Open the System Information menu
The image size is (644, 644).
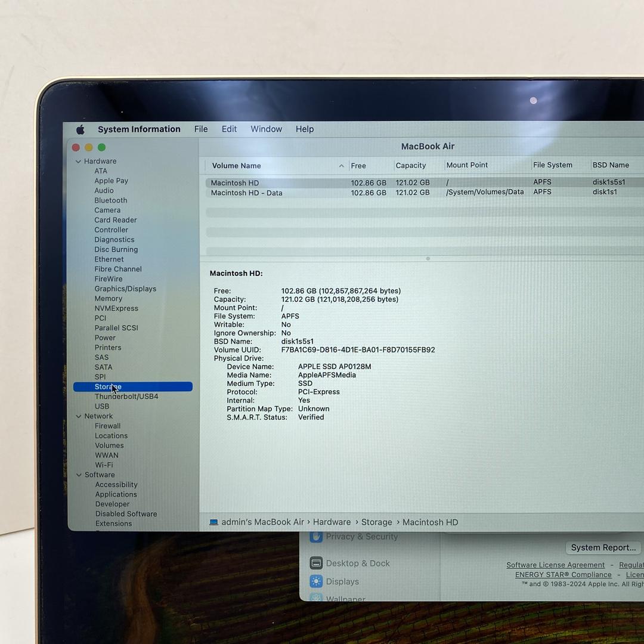click(x=139, y=129)
